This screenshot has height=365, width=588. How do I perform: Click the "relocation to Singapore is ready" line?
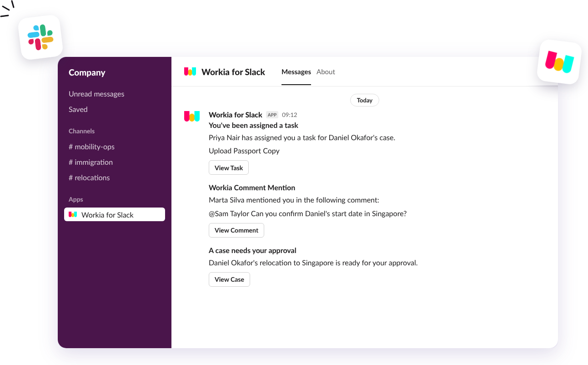point(313,263)
